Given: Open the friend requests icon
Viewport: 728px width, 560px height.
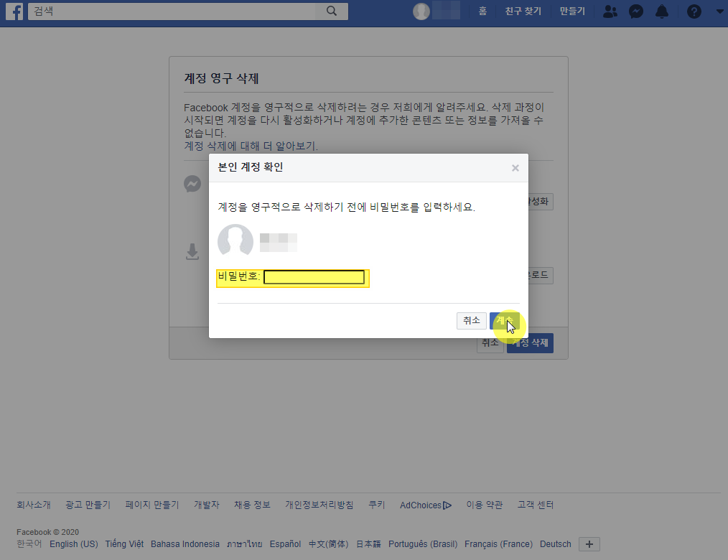Looking at the screenshot, I should coord(610,11).
